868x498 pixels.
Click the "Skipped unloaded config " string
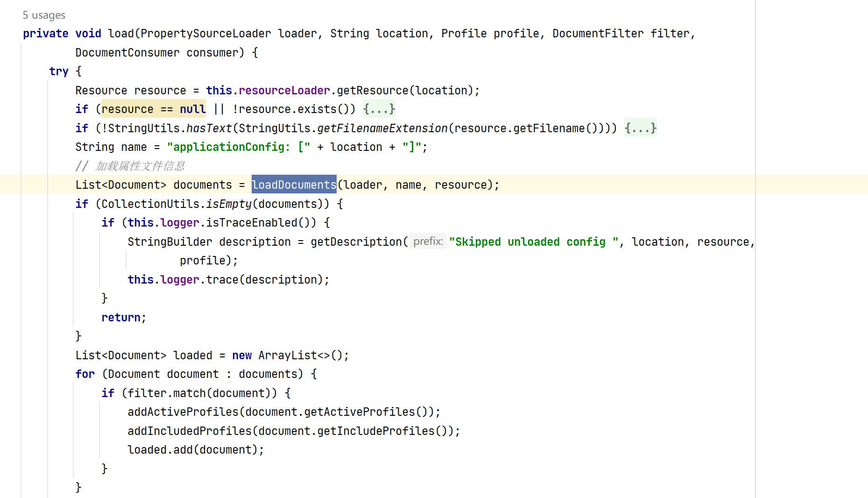click(x=534, y=242)
